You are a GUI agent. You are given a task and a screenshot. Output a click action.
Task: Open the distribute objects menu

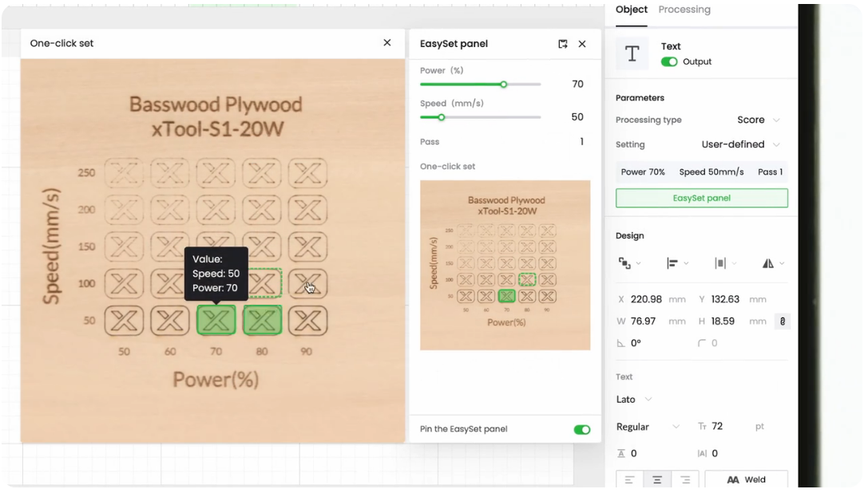[725, 263]
